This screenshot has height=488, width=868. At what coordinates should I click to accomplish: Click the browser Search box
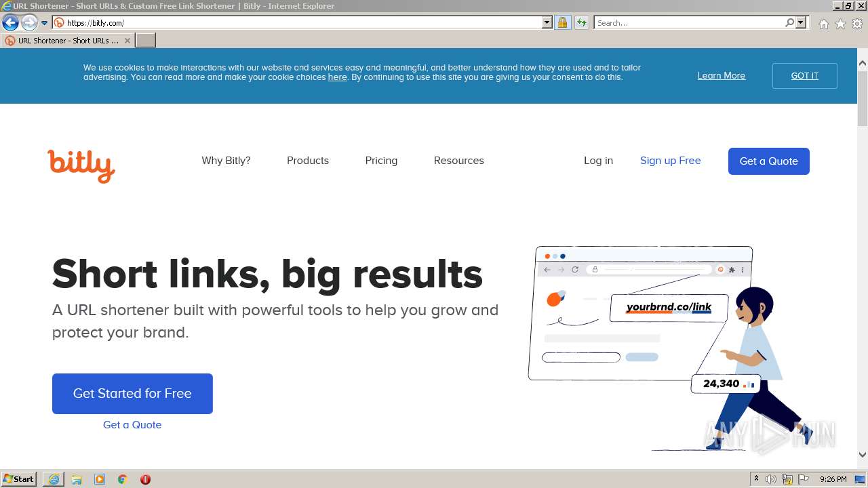pyautogui.click(x=688, y=23)
